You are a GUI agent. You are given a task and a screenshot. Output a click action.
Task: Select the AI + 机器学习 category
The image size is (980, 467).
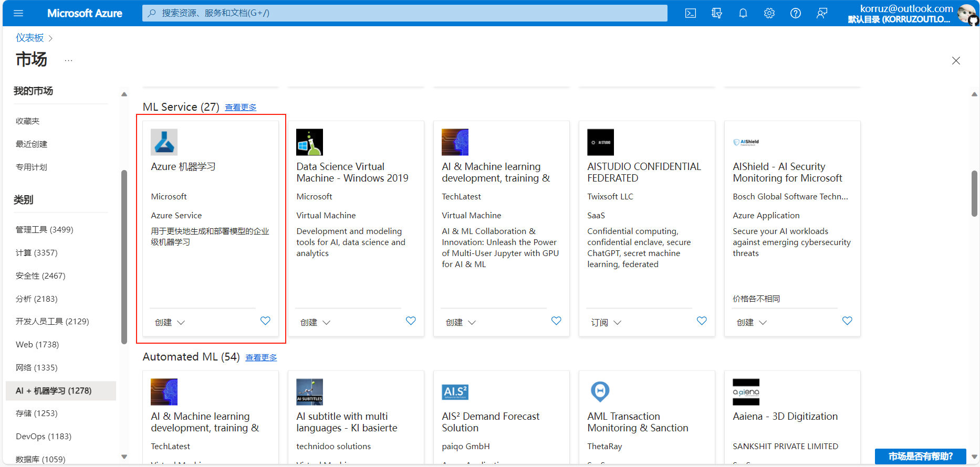pyautogui.click(x=54, y=390)
